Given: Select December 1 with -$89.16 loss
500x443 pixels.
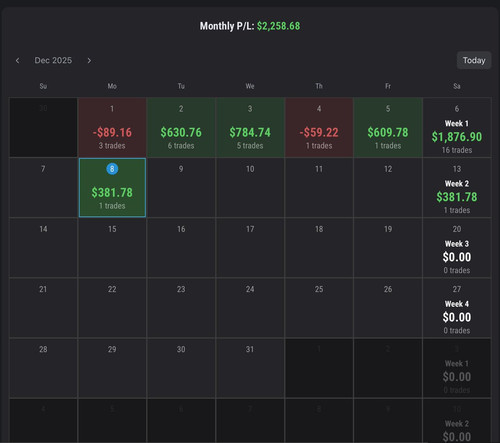Looking at the screenshot, I should [112, 127].
